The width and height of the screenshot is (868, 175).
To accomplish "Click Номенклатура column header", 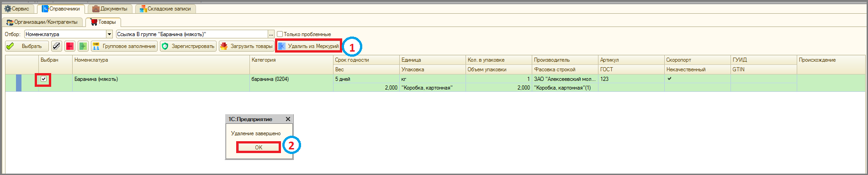I will pos(161,64).
